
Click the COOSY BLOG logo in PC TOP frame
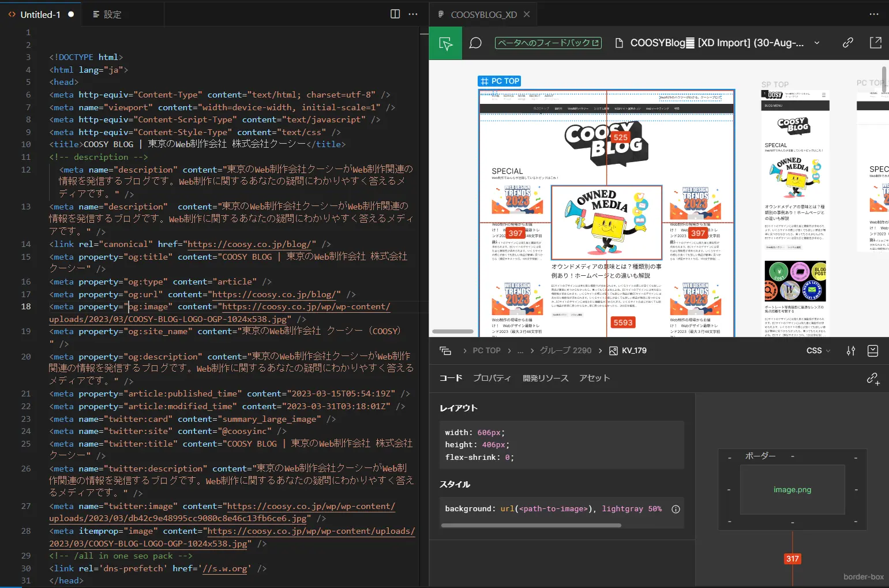click(606, 144)
